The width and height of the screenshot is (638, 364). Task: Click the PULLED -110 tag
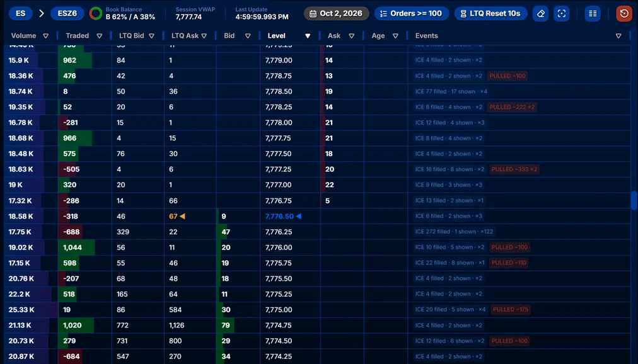pos(509,263)
